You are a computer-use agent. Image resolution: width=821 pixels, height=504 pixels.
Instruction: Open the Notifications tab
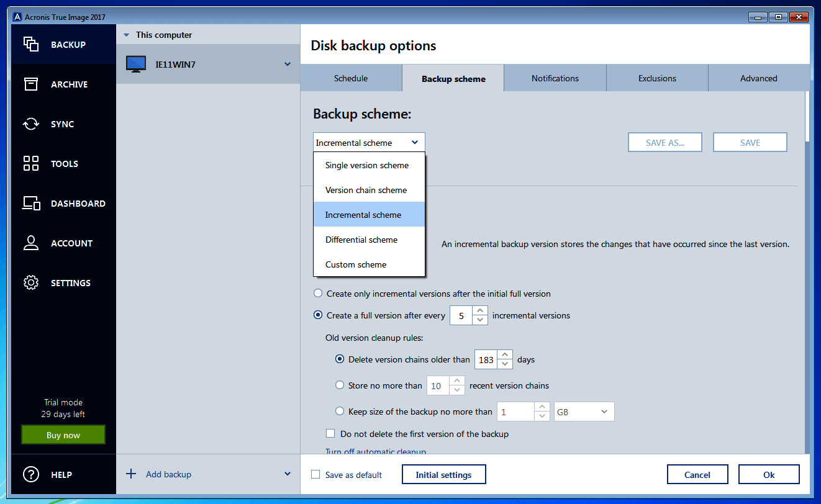click(x=555, y=78)
